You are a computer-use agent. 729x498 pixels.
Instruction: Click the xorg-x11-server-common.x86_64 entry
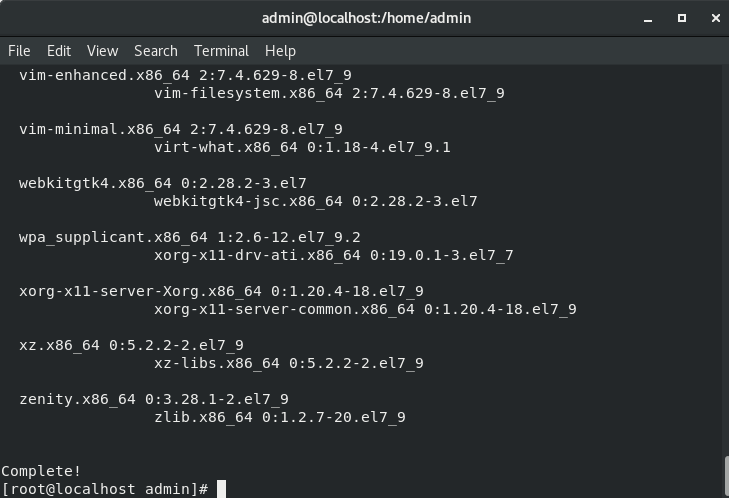click(x=365, y=309)
